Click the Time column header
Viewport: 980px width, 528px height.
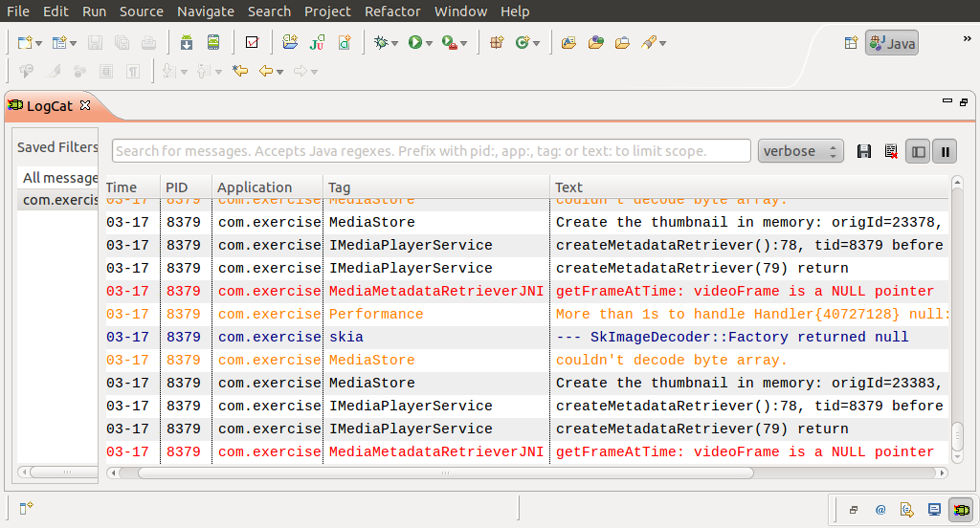pyautogui.click(x=132, y=187)
